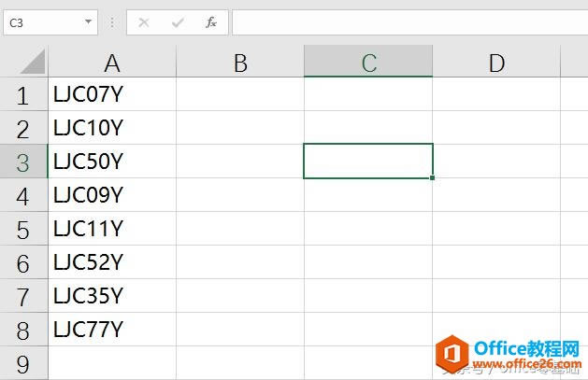The height and width of the screenshot is (380, 588).
Task: Click the Select All corner triangle
Action: pyautogui.click(x=32, y=63)
